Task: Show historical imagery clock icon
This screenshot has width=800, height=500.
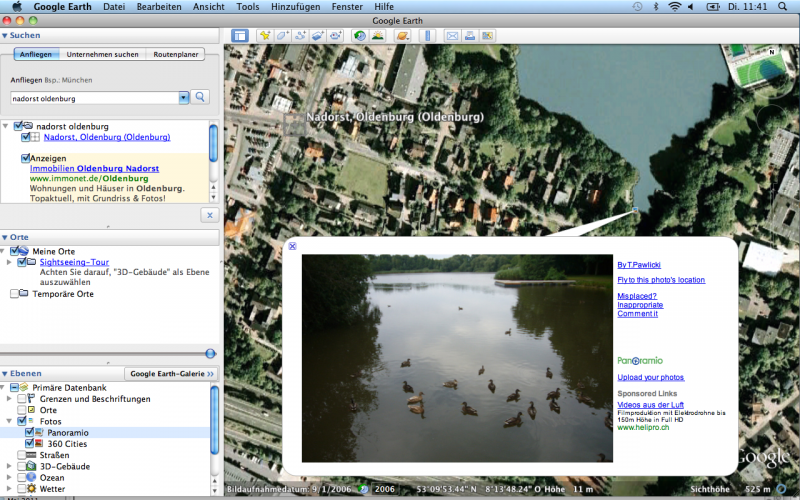Action: tap(359, 36)
